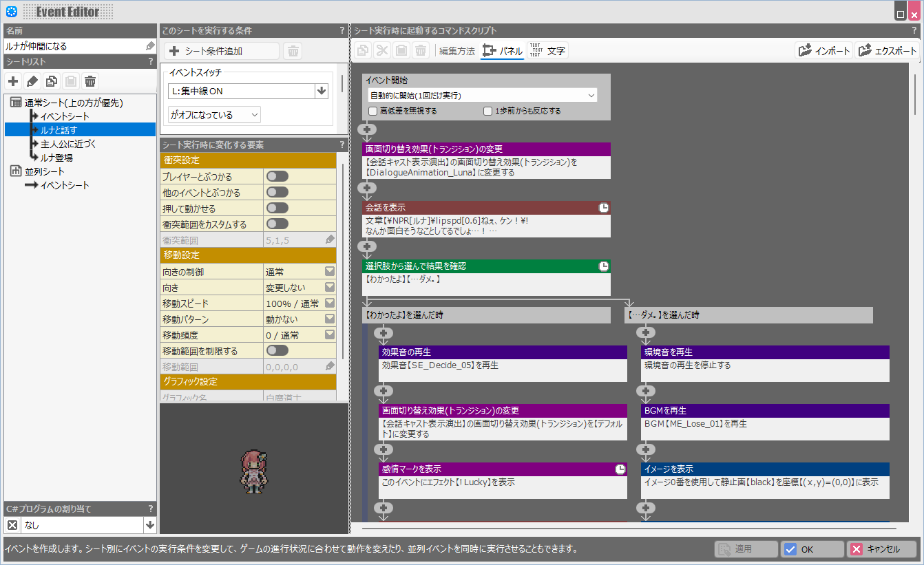924x565 pixels.
Task: Enable the 高低差を無視する checkbox
Action: [373, 111]
